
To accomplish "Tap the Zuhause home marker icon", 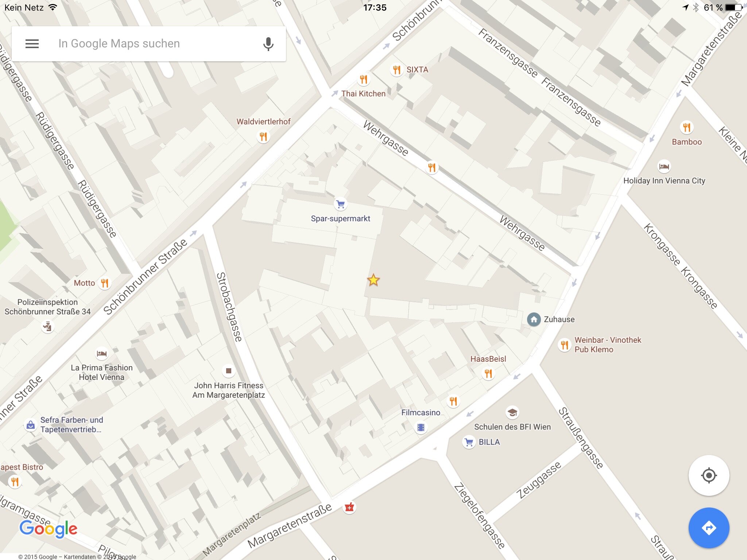I will [534, 319].
